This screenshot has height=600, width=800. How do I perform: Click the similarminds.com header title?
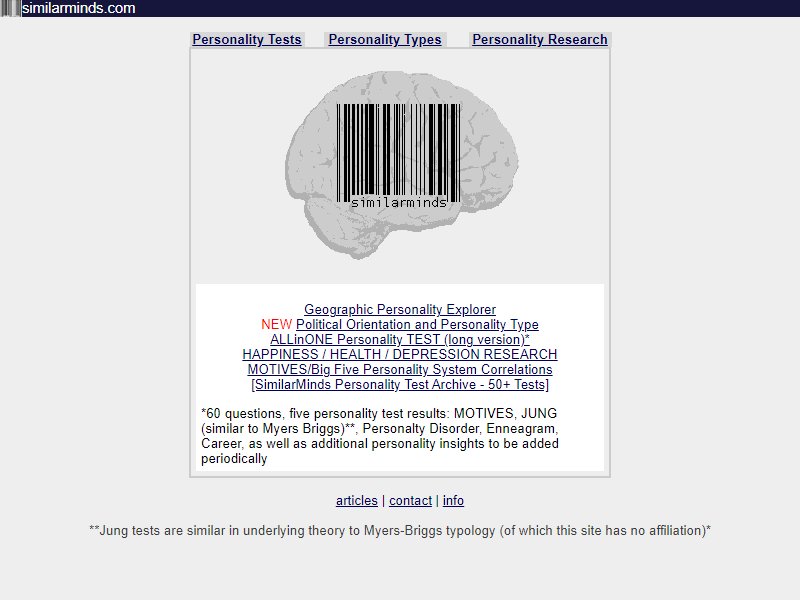pyautogui.click(x=79, y=8)
